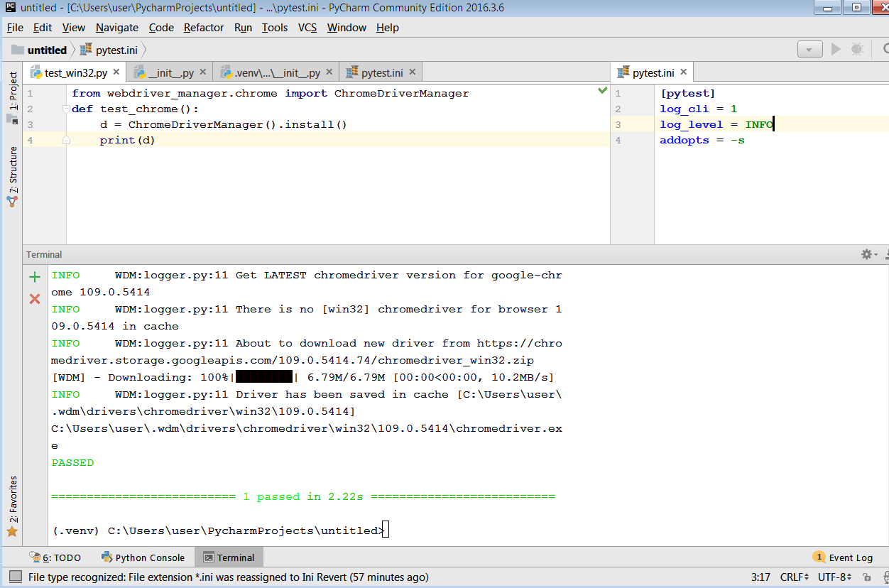Click the Downloading 100% progress line
This screenshot has height=588, width=889.
click(302, 377)
